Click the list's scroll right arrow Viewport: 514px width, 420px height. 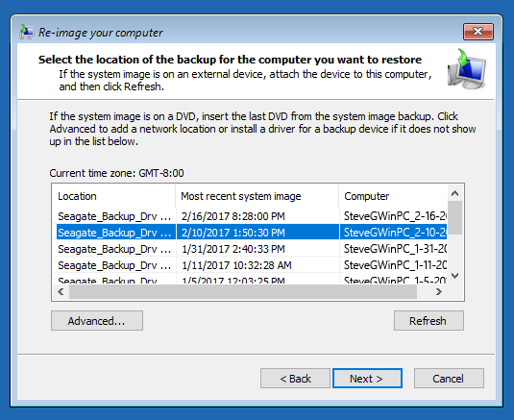[439, 291]
